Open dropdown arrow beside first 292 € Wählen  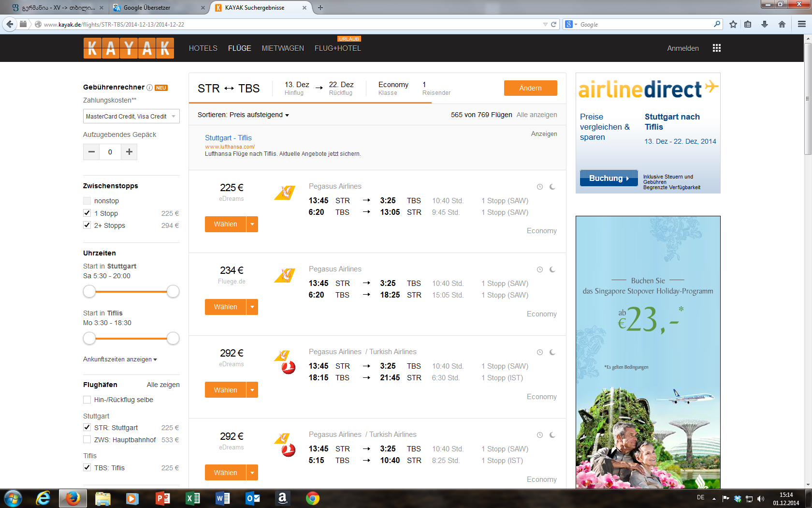point(252,390)
